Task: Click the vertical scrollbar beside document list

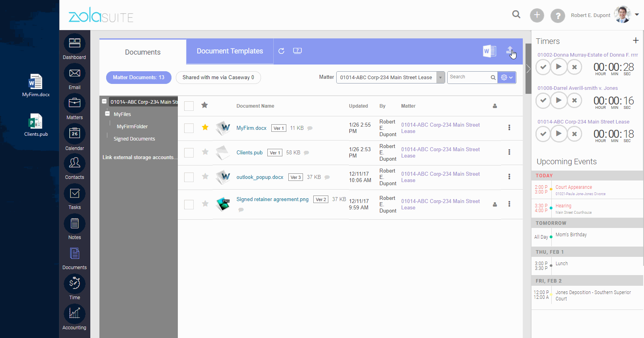Action: pyautogui.click(x=528, y=68)
